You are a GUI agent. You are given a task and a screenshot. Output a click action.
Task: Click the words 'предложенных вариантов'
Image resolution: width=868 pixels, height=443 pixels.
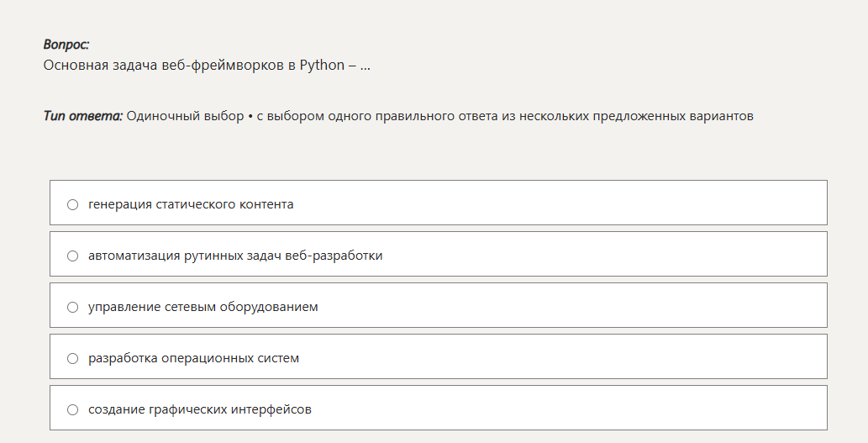point(673,116)
